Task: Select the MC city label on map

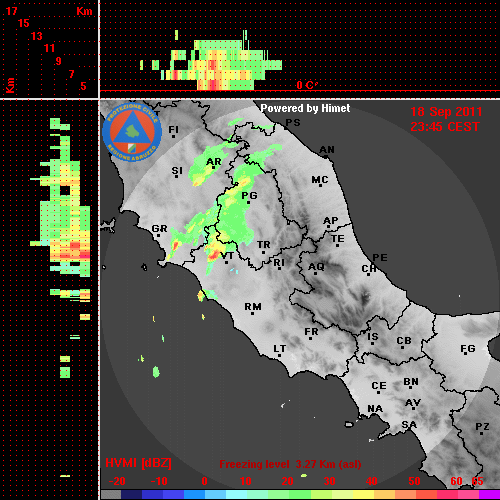Action: click(x=320, y=180)
